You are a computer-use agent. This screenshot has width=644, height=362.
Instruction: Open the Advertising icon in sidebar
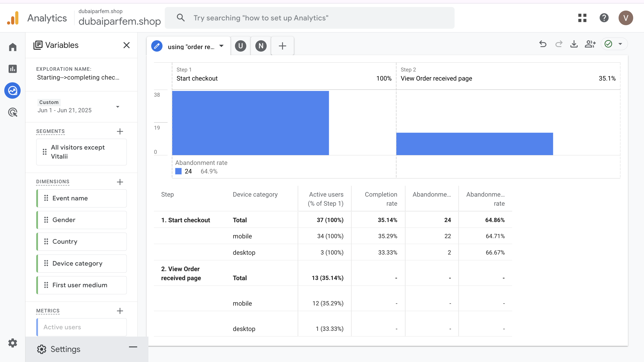coord(13,112)
